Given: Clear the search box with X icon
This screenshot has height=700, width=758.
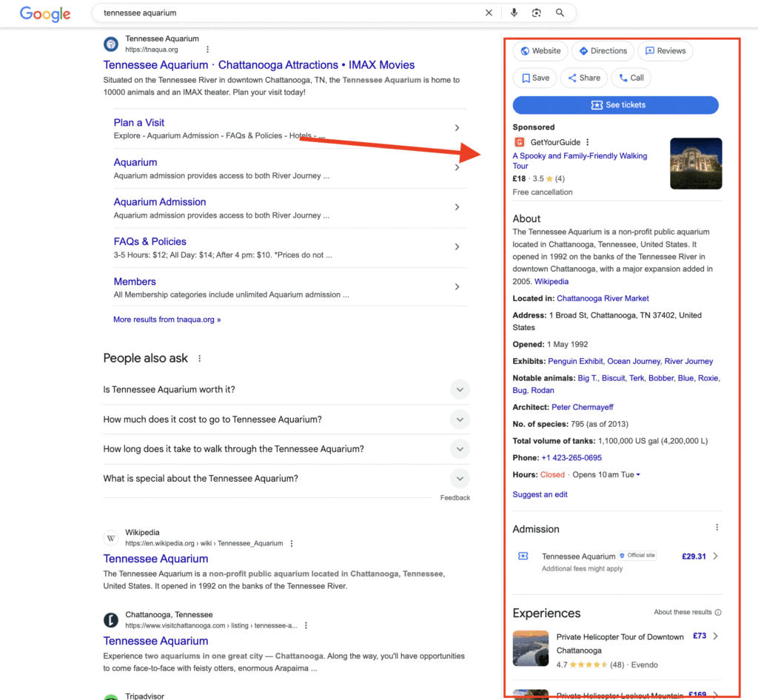Looking at the screenshot, I should pos(489,13).
